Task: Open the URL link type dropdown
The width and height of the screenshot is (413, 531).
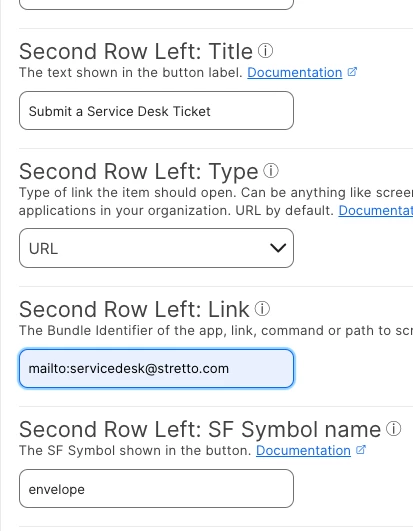Action: coord(156,248)
